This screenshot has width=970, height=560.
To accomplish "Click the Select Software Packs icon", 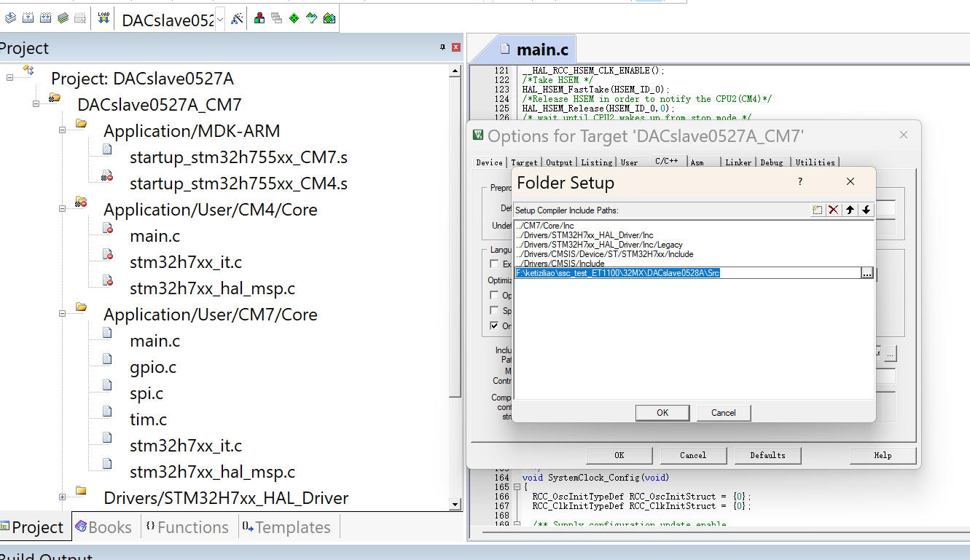I will pyautogui.click(x=312, y=18).
